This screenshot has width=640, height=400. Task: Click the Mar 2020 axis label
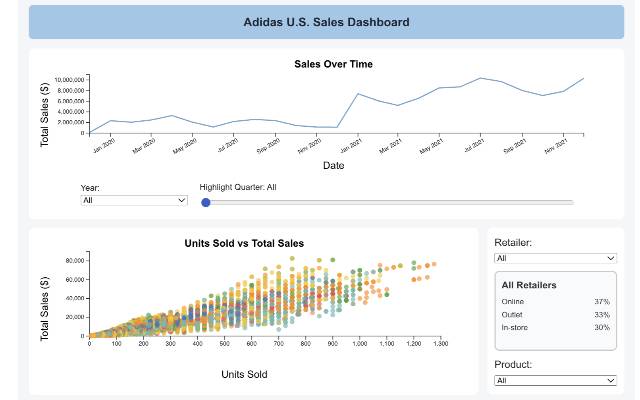[x=144, y=146]
